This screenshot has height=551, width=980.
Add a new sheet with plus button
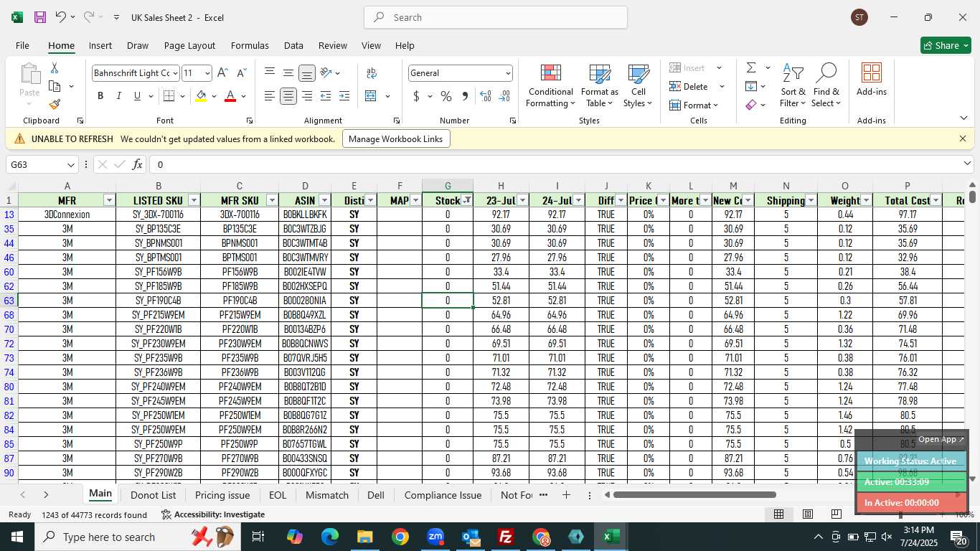click(566, 495)
